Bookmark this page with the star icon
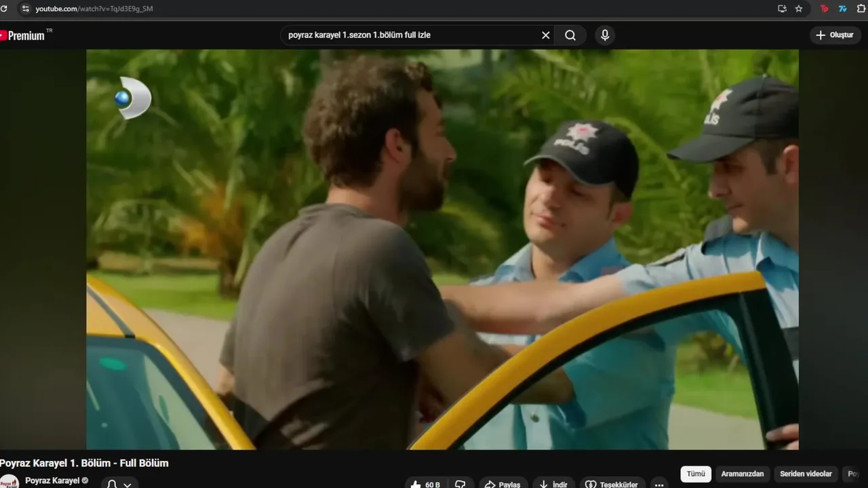 pyautogui.click(x=799, y=9)
